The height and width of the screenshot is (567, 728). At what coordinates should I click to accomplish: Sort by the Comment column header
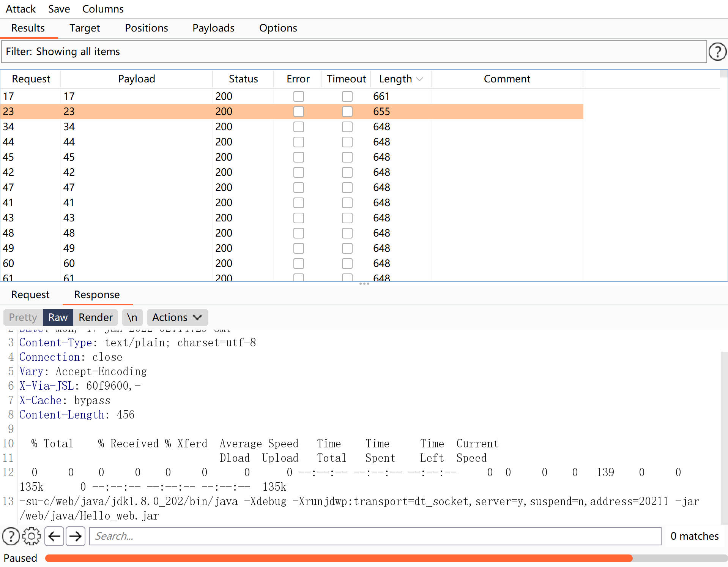(x=507, y=79)
